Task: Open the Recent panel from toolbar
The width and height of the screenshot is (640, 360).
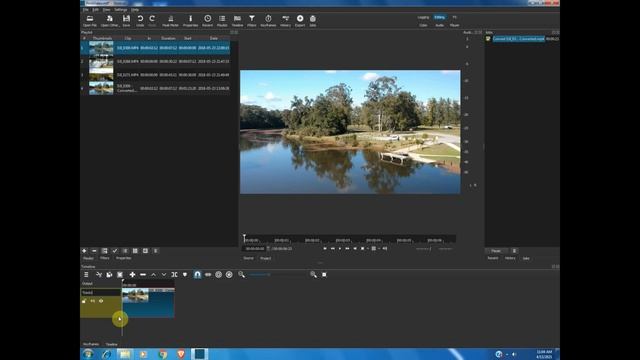Action: point(207,20)
